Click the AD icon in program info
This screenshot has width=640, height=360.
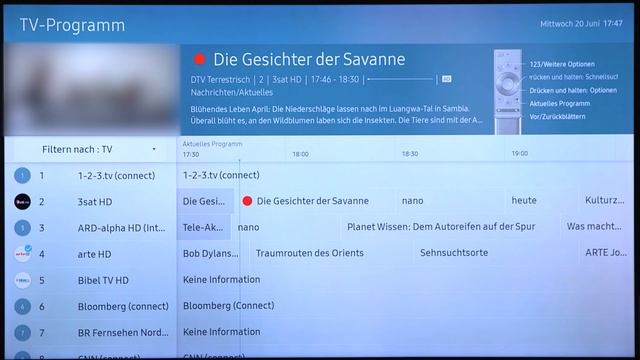point(447,79)
